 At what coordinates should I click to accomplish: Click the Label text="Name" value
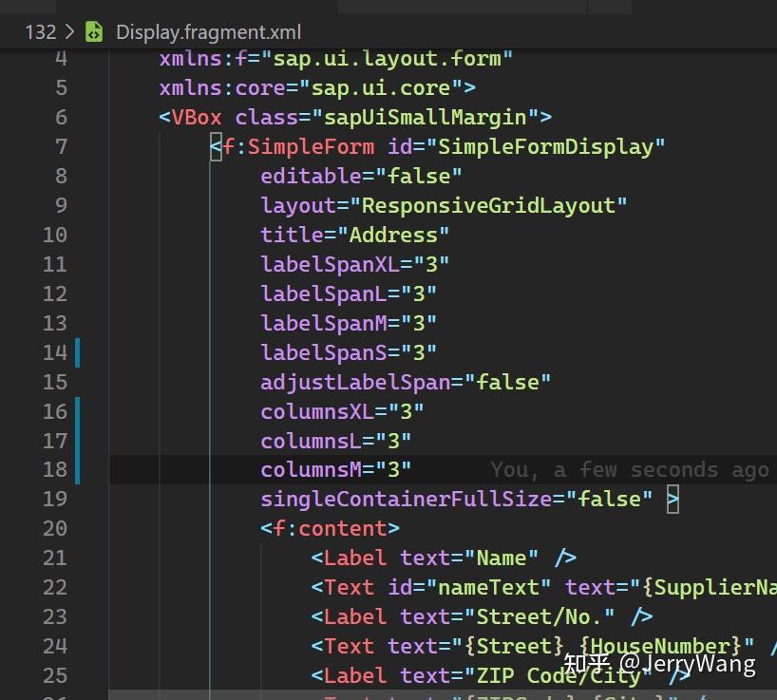click(501, 558)
